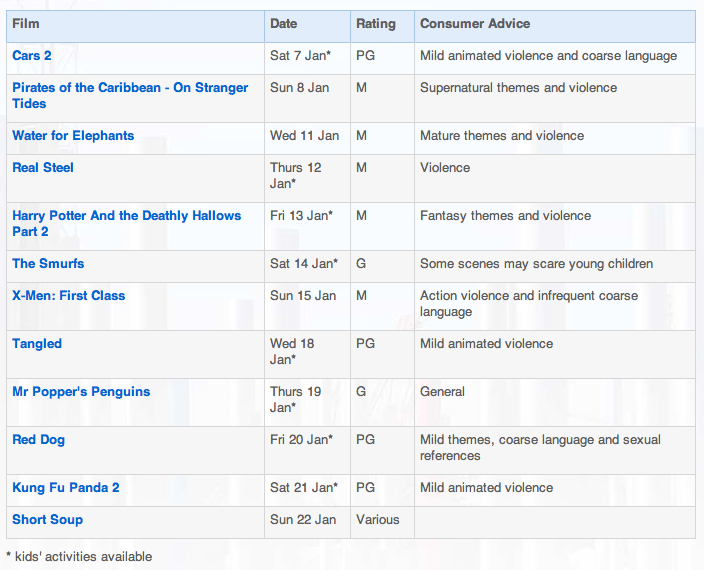Open the X-Men: First Class link

(69, 296)
